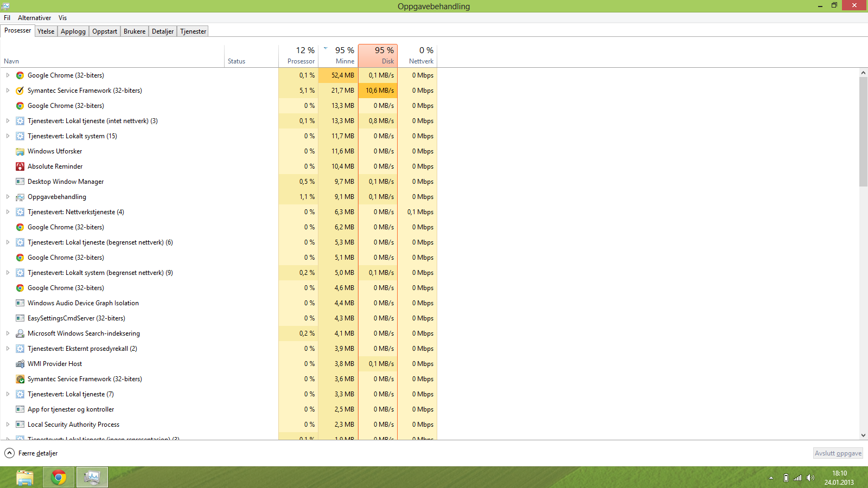The width and height of the screenshot is (868, 488).
Task: Open the Fil menu
Action: (7, 18)
